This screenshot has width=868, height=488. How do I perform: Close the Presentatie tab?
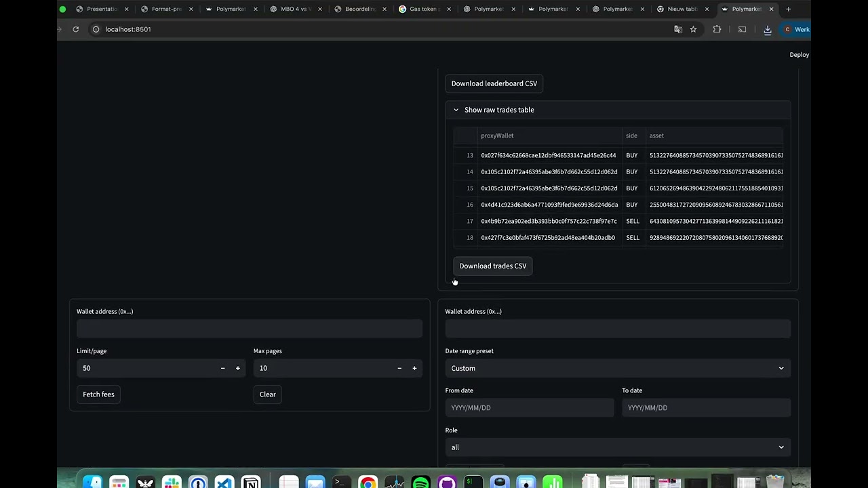point(126,9)
